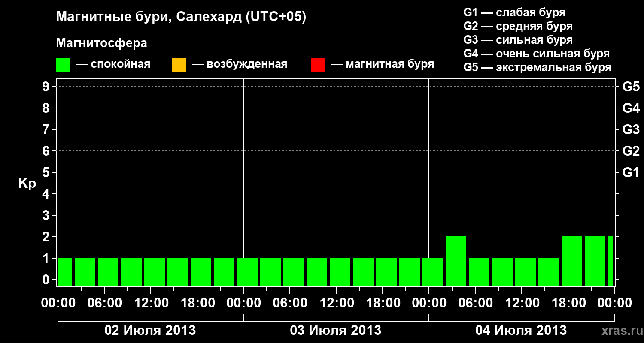Viewport: 644px width, 343px height.
Task: Click the 'G2' label on the right axis
Action: [631, 151]
